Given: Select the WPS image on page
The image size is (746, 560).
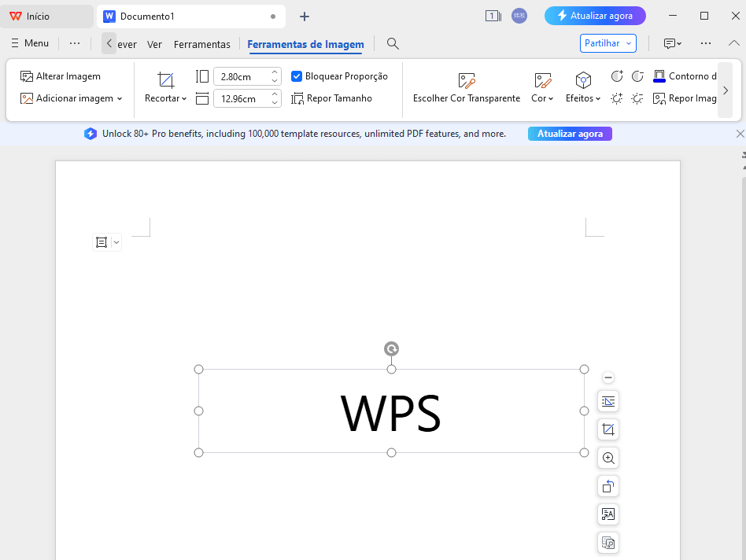Looking at the screenshot, I should coord(391,411).
